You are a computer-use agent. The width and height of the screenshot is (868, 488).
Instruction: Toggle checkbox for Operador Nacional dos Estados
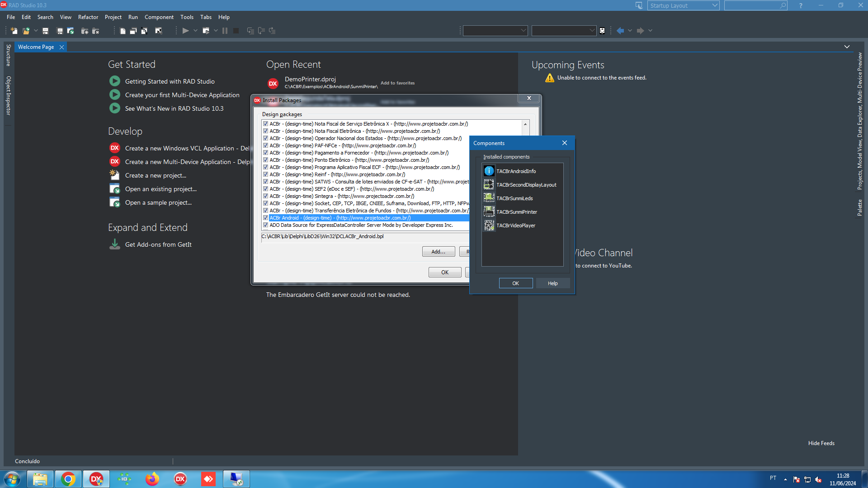click(x=266, y=138)
